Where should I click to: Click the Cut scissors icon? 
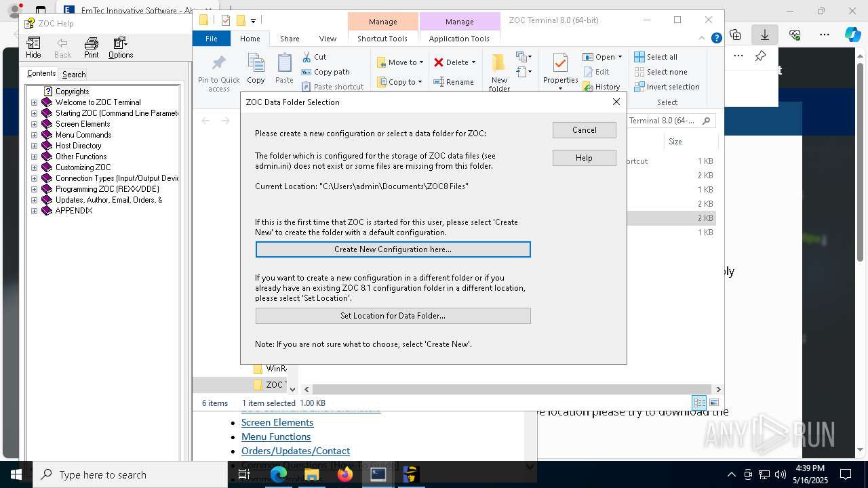(307, 57)
